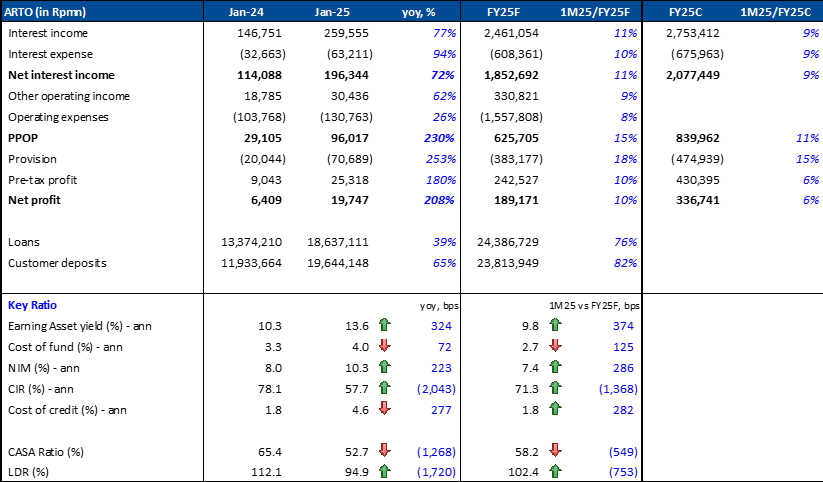823x482 pixels.
Task: Click the 'Loans' row label
Action: pyautogui.click(x=24, y=242)
